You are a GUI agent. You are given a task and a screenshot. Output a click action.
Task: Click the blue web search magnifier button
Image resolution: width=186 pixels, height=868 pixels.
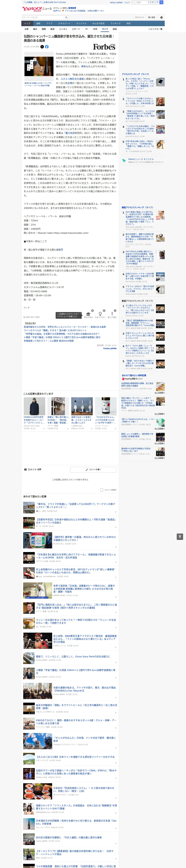point(161,2)
